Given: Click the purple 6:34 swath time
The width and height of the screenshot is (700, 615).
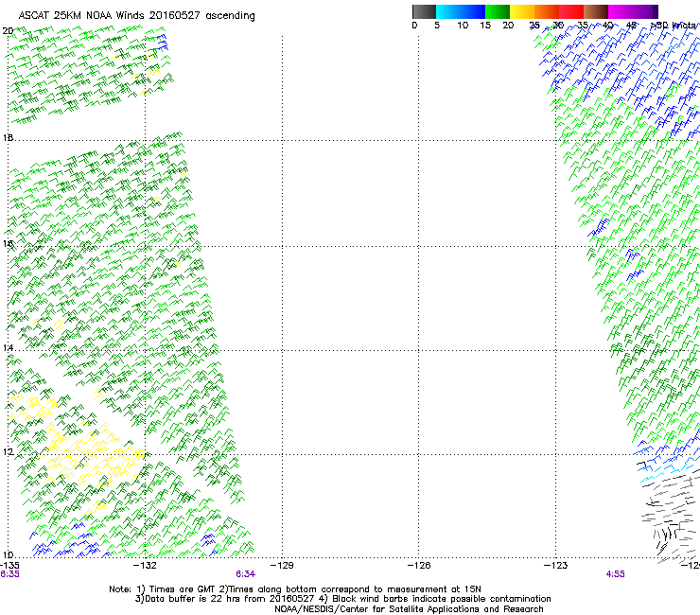Looking at the screenshot, I should coord(246,574).
